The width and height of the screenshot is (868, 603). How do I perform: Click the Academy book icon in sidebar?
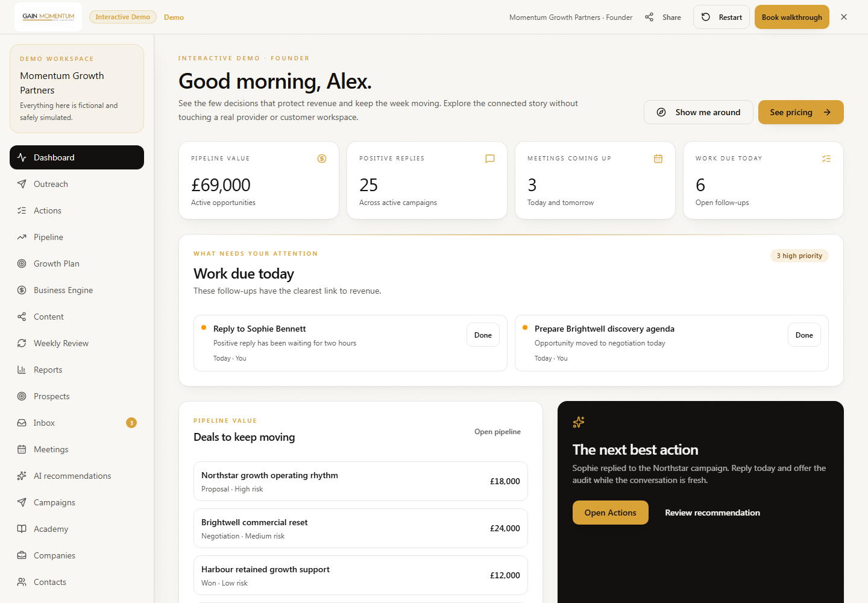[22, 529]
